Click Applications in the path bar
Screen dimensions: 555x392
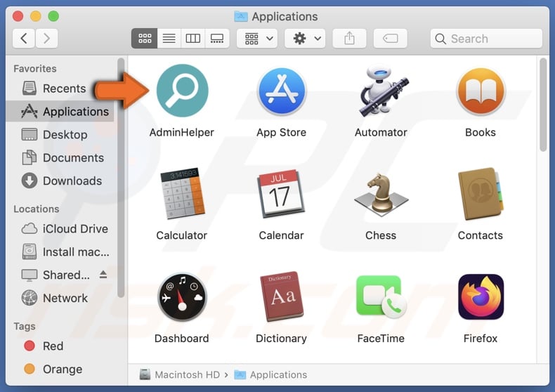(270, 374)
